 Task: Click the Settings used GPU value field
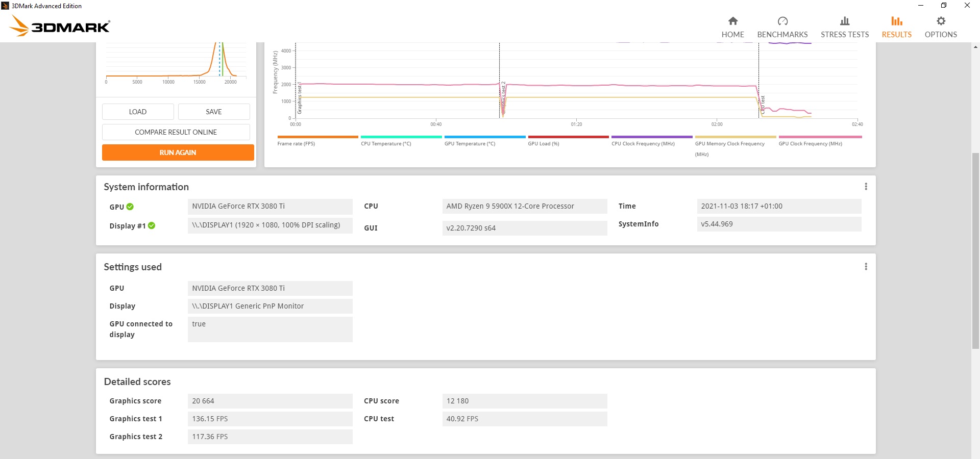point(270,288)
